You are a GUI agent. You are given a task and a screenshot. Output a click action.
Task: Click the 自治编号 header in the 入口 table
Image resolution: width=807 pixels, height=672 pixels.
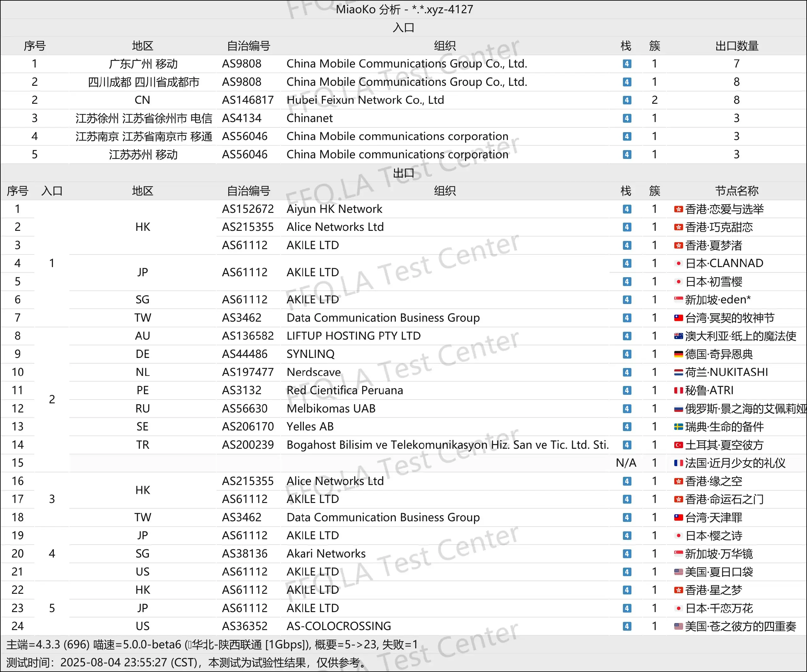249,46
